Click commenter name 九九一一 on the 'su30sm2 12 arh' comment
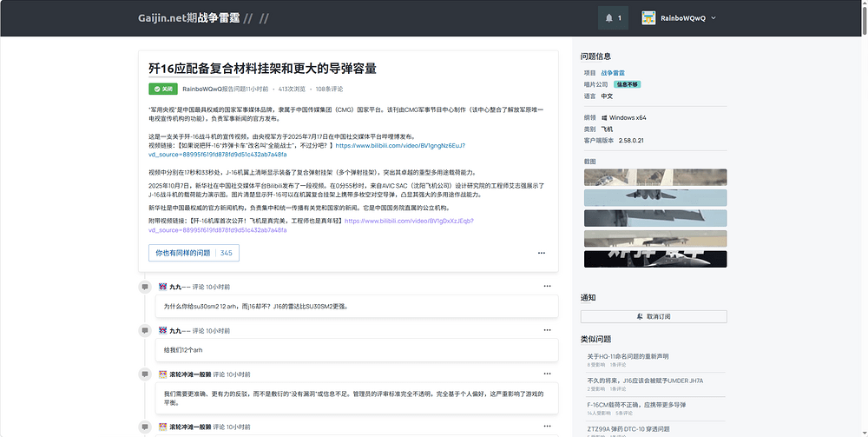The width and height of the screenshot is (868, 437). (x=180, y=287)
